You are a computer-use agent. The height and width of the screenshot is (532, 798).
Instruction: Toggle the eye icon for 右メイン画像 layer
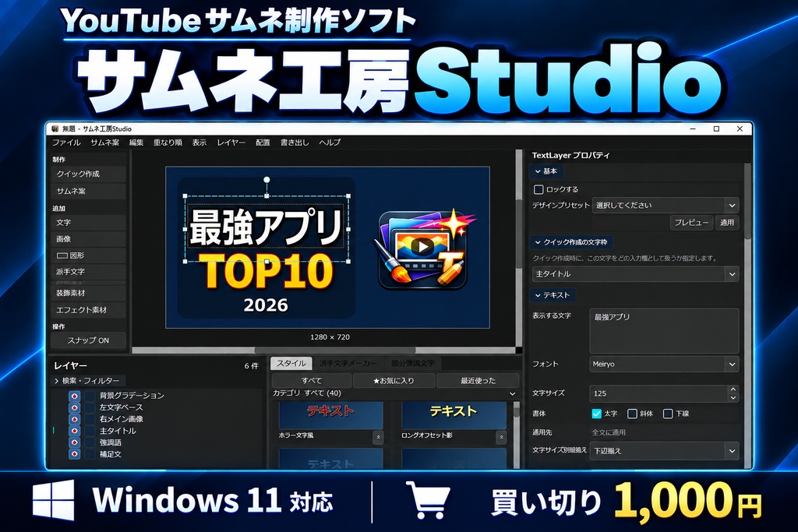tap(74, 419)
